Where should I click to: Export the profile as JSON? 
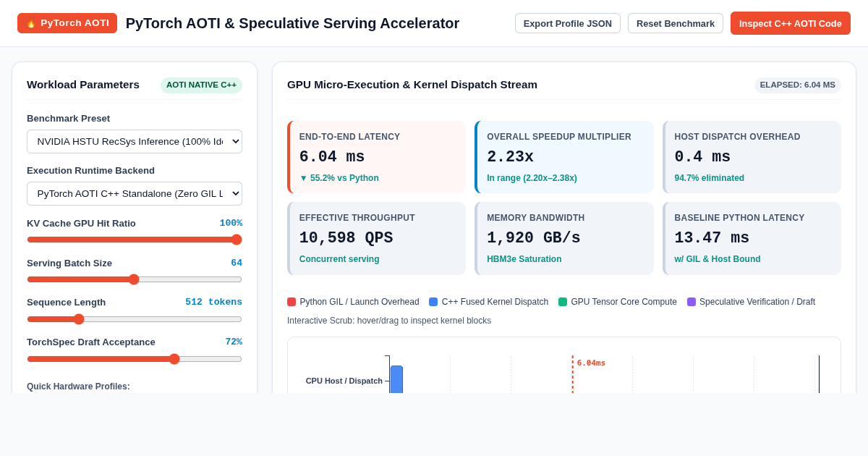568,23
